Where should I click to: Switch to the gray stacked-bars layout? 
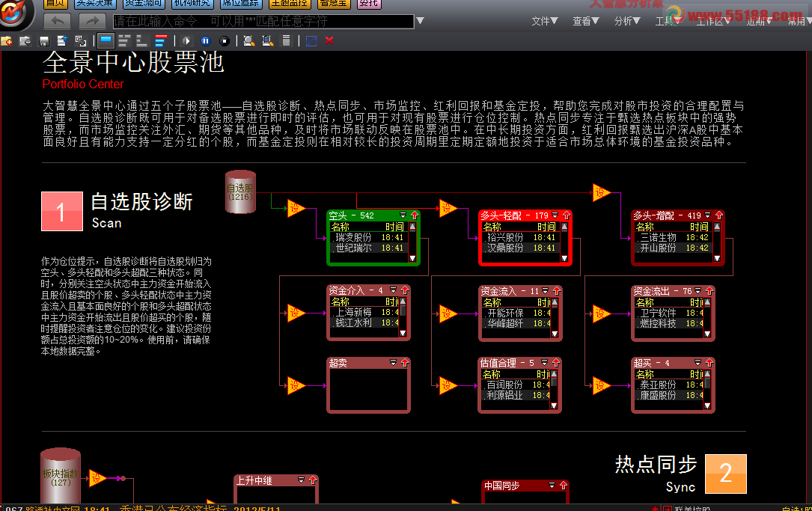coord(123,41)
